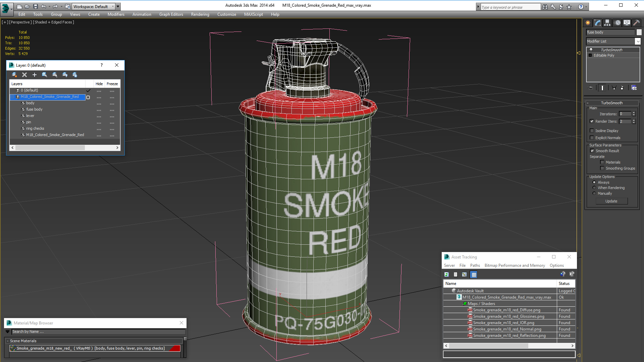Screen dimensions: 644x362
Task: Click the Perspective viewport label
Action: 20,22
